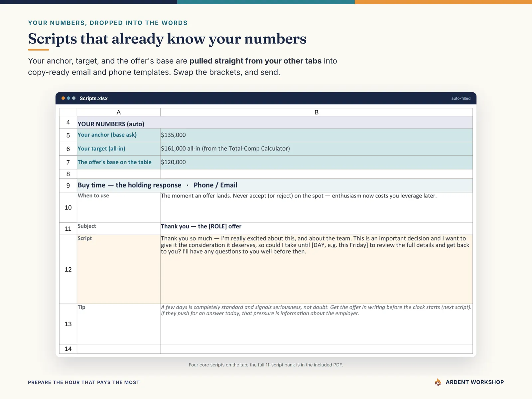Select the 'The moment an offer lands' cell
This screenshot has height=399, width=532.
pos(317,207)
